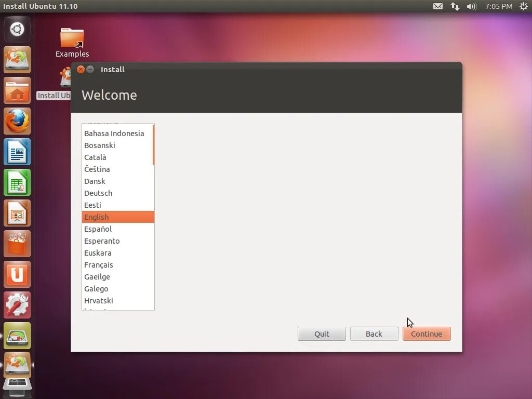Open the mail messaging indicator

(437, 6)
